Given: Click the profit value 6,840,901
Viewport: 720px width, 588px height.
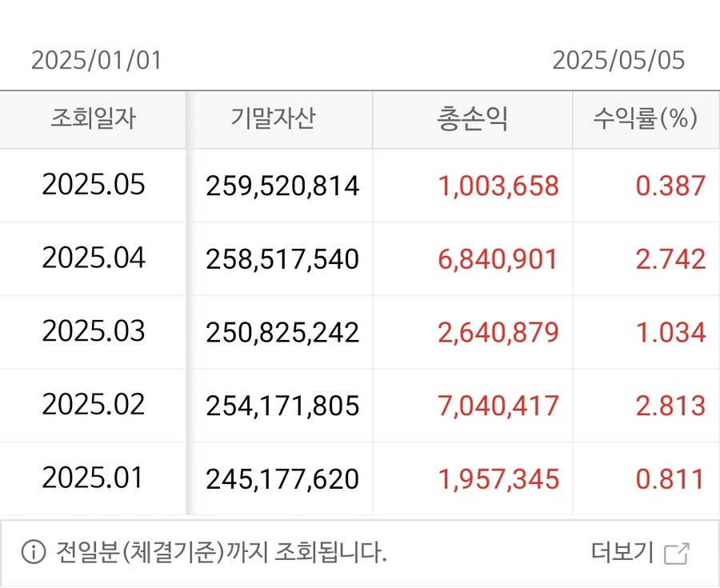Looking at the screenshot, I should pos(498,259).
